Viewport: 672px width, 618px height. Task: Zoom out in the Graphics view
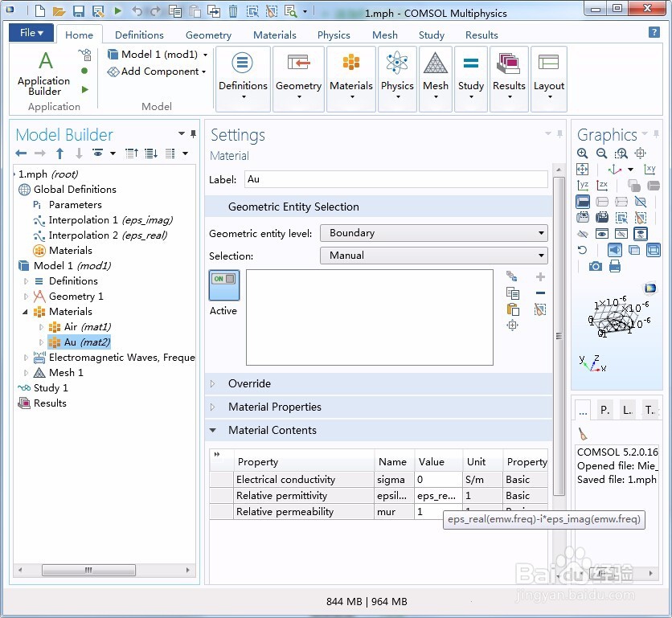coord(601,153)
